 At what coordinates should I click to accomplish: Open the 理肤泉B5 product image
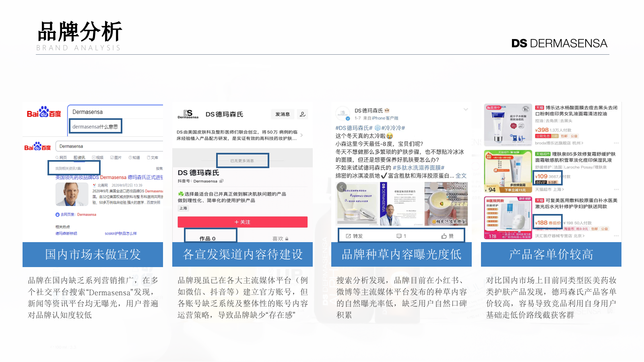point(508,172)
